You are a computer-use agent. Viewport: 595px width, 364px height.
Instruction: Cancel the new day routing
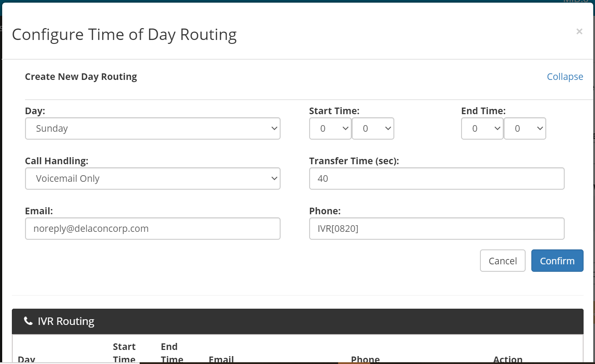503,261
